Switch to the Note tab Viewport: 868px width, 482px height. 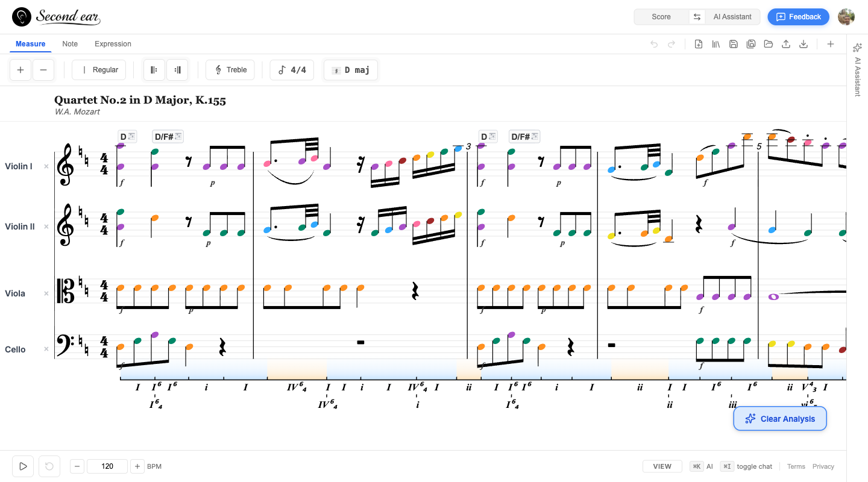click(x=70, y=43)
